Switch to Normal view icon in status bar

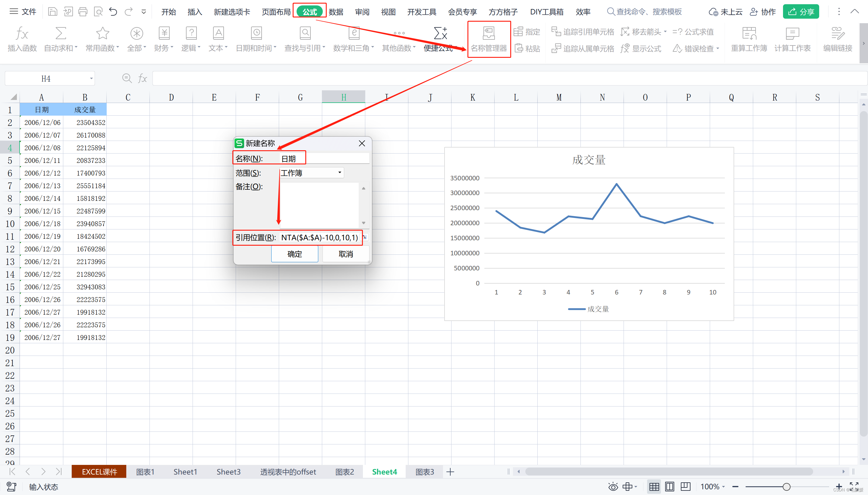[654, 487]
